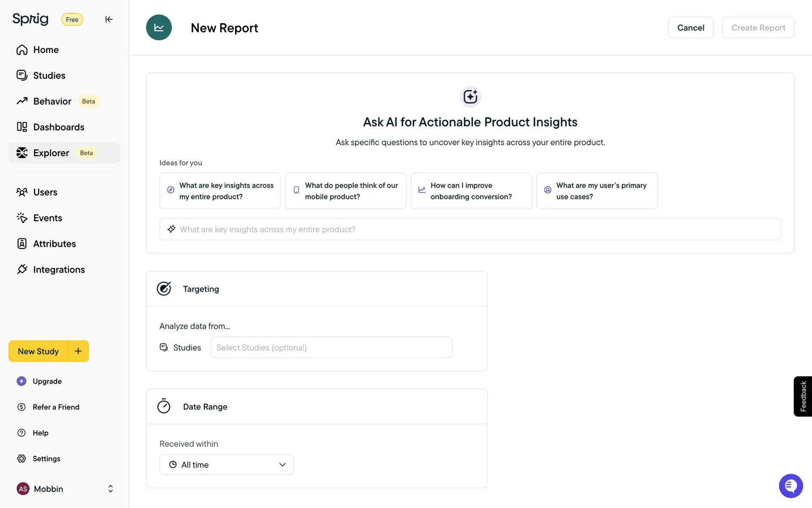This screenshot has width=812, height=508.
Task: Collapse the sidebar with the arrow icon
Action: click(x=109, y=19)
